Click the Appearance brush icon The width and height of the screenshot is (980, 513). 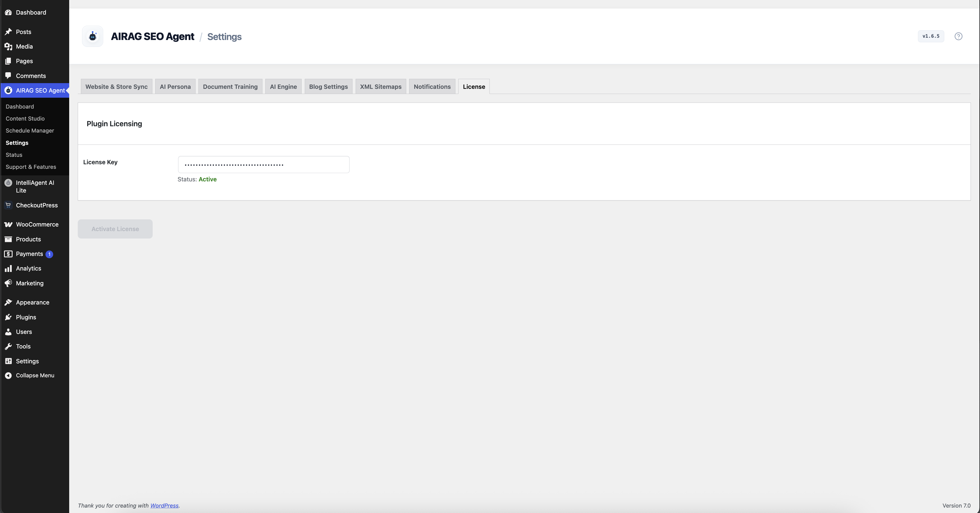(8, 302)
